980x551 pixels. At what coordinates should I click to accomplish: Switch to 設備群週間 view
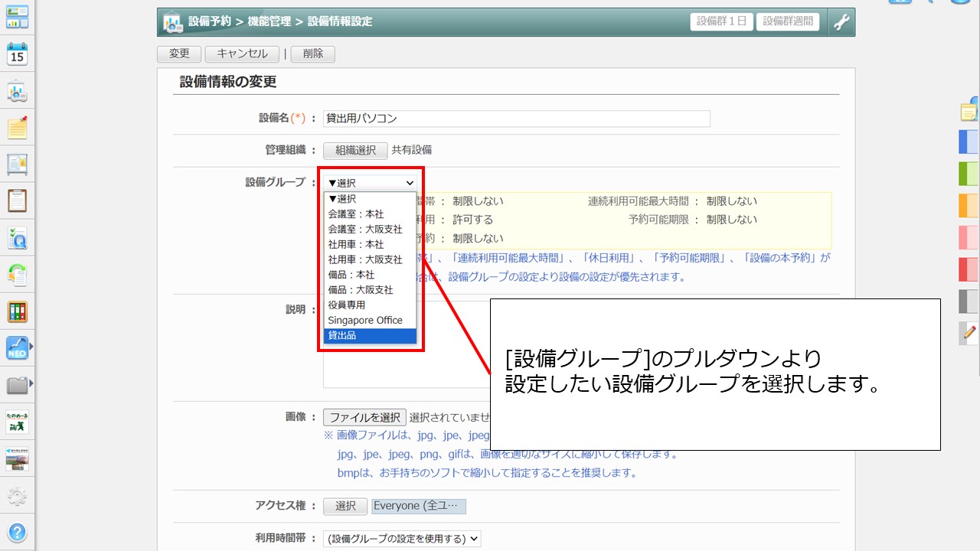point(788,21)
